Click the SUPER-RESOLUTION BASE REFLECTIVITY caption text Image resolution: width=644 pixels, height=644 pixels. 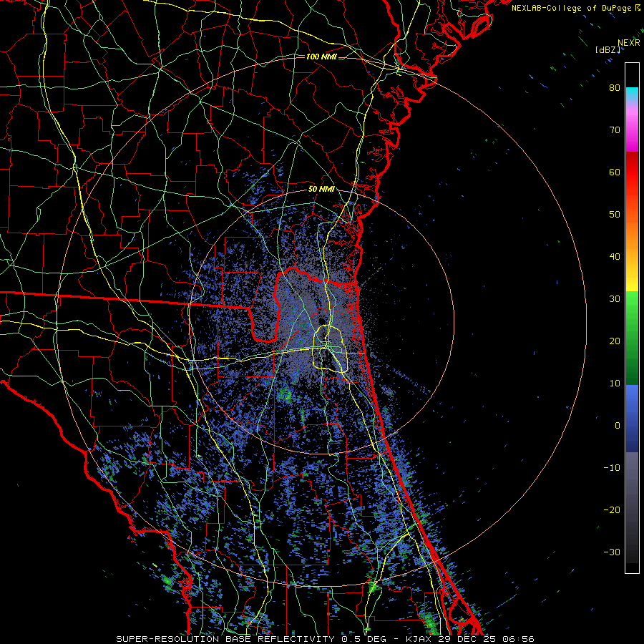225,639
